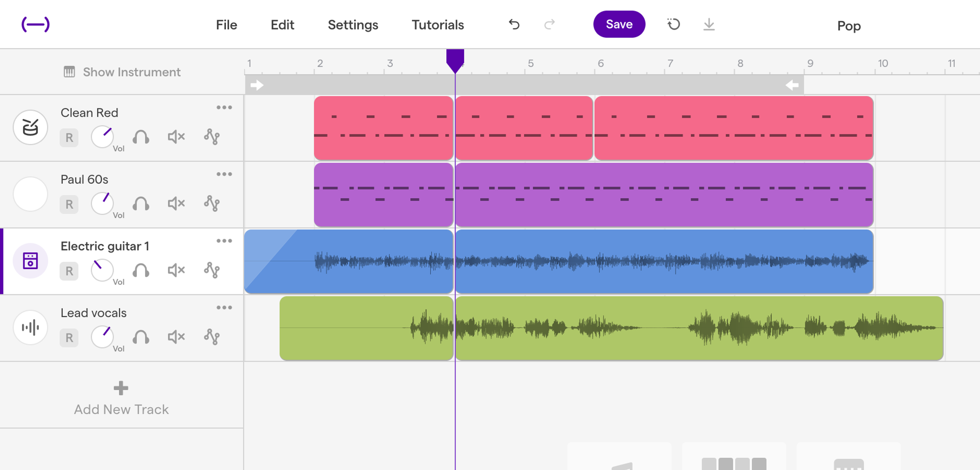Click Add New Track

[121, 398]
